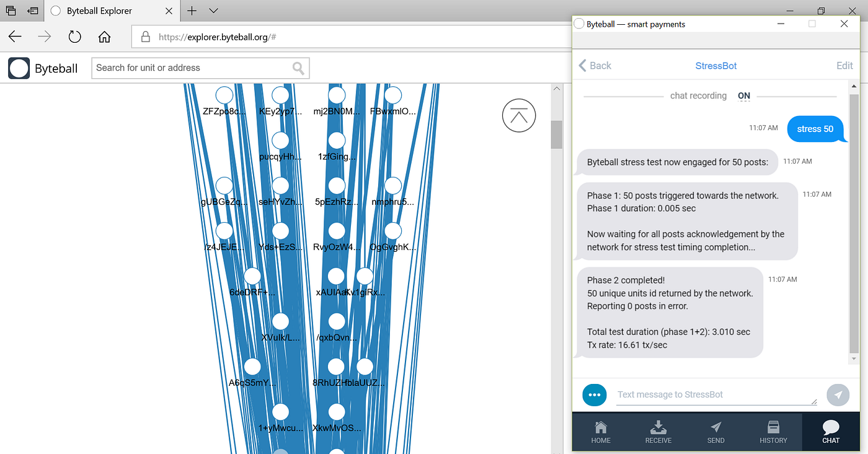Select the 1+yMwcu unit node
This screenshot has height=454, width=868.
(x=280, y=412)
